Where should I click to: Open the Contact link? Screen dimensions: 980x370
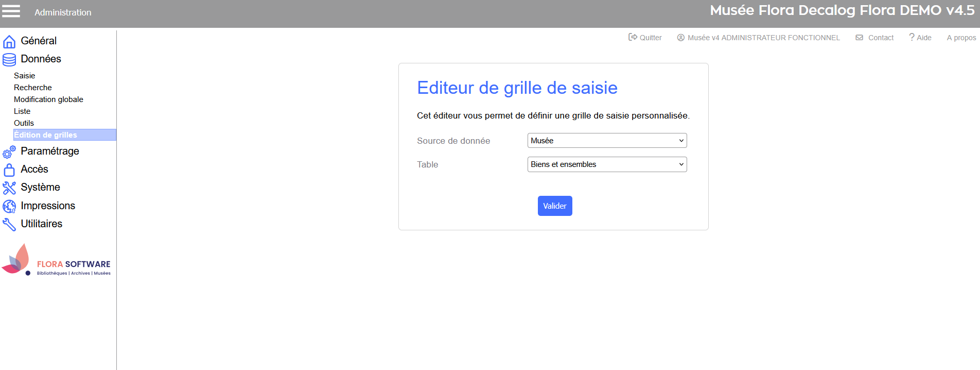click(x=875, y=38)
